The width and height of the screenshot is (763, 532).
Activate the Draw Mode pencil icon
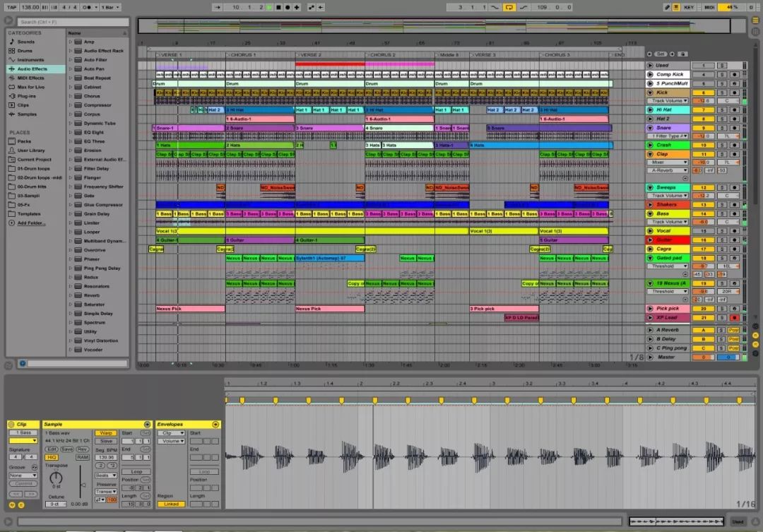point(668,7)
